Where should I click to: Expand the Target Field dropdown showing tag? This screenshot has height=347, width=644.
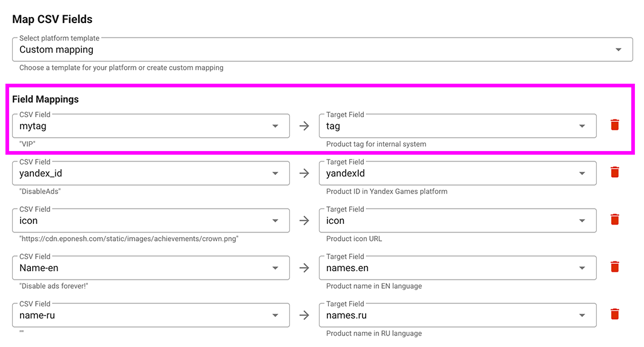457,126
